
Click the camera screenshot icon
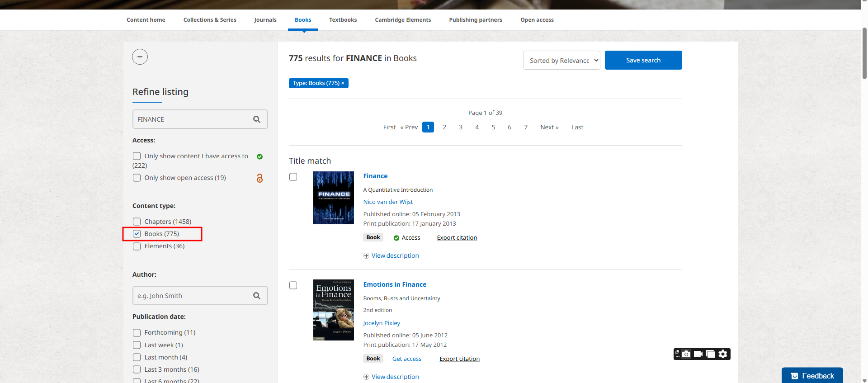[686, 354]
